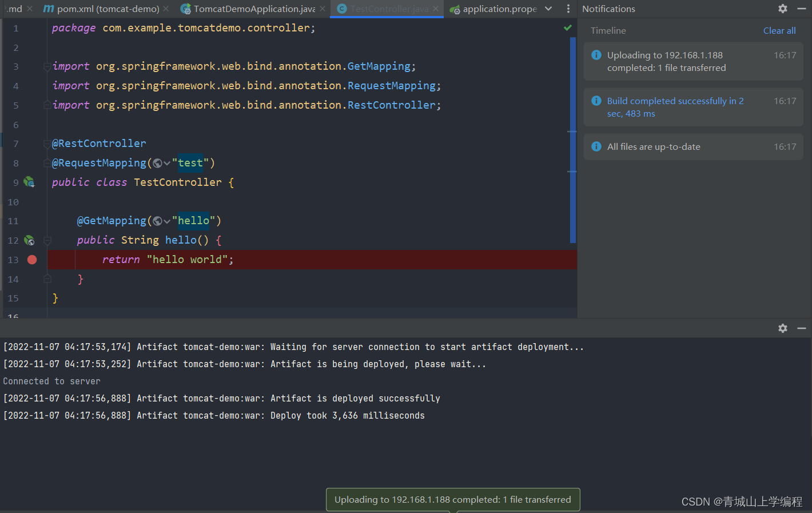Close the .md tab

tap(30, 9)
